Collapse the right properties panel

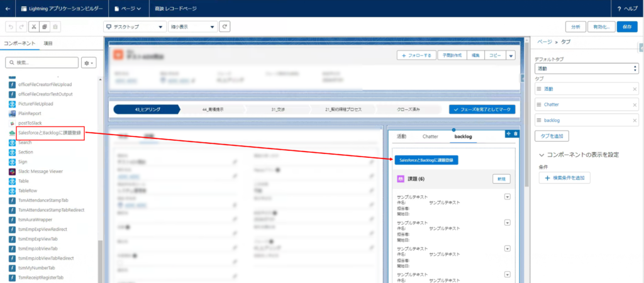pos(641,48)
